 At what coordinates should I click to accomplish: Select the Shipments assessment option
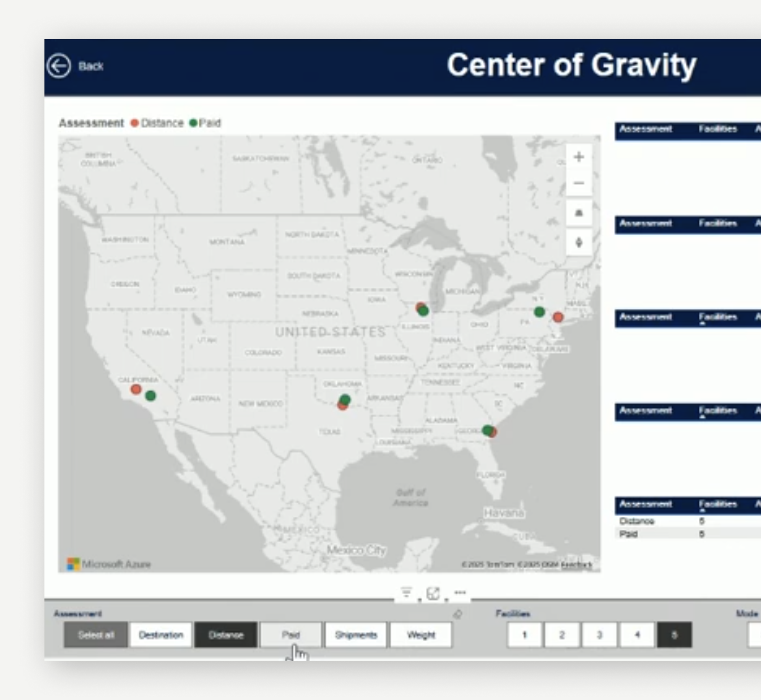pos(356,635)
